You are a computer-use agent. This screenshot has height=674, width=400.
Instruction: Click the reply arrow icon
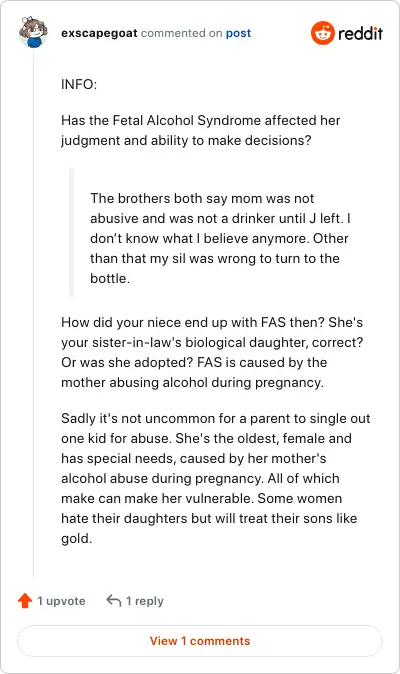coord(113,600)
